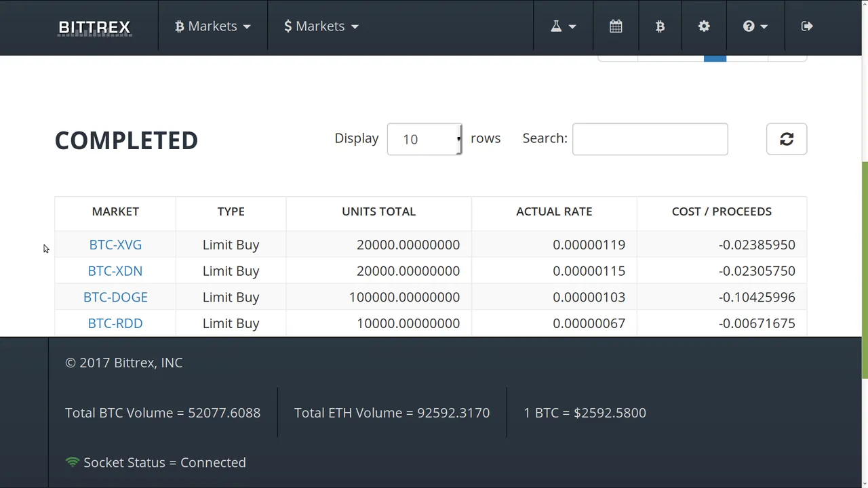The image size is (868, 488).
Task: Click the Total ETH Volume figure
Action: (392, 413)
